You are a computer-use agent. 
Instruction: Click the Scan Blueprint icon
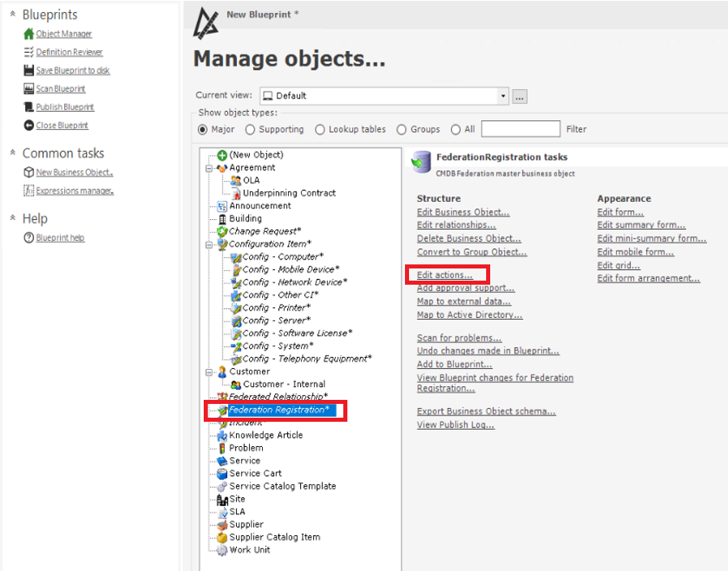pos(28,89)
